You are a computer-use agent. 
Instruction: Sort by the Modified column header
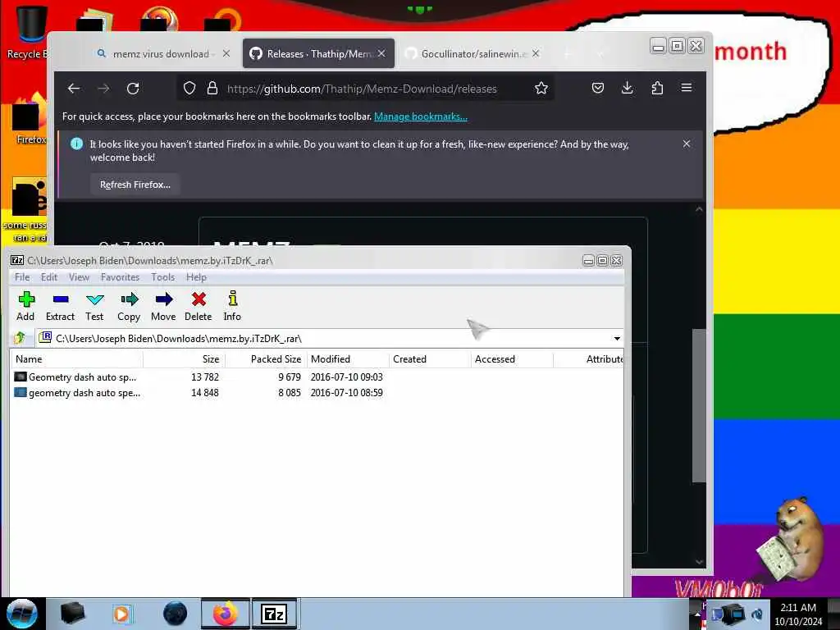(348, 359)
